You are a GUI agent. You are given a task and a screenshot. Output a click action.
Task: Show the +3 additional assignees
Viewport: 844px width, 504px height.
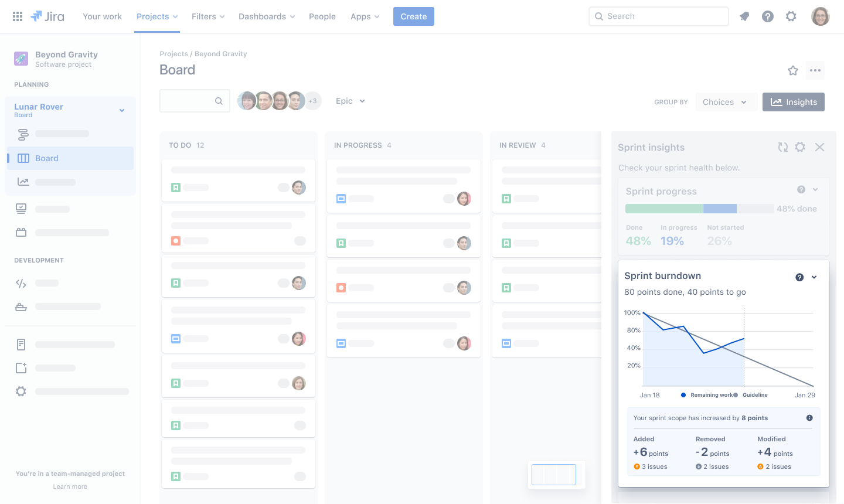click(x=313, y=101)
